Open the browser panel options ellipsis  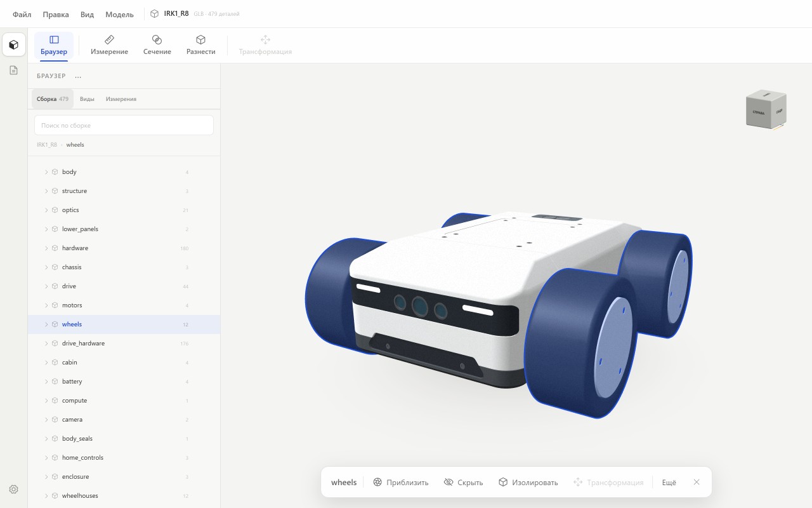[x=78, y=76]
